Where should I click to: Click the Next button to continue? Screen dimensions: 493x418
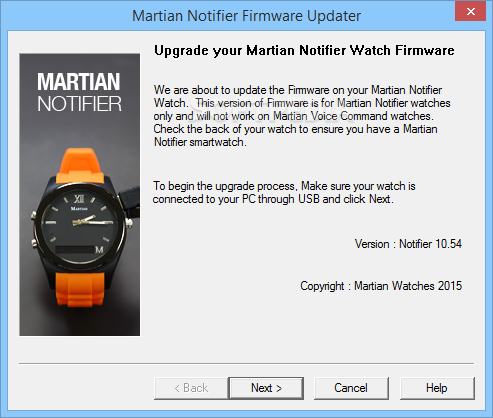point(266,388)
